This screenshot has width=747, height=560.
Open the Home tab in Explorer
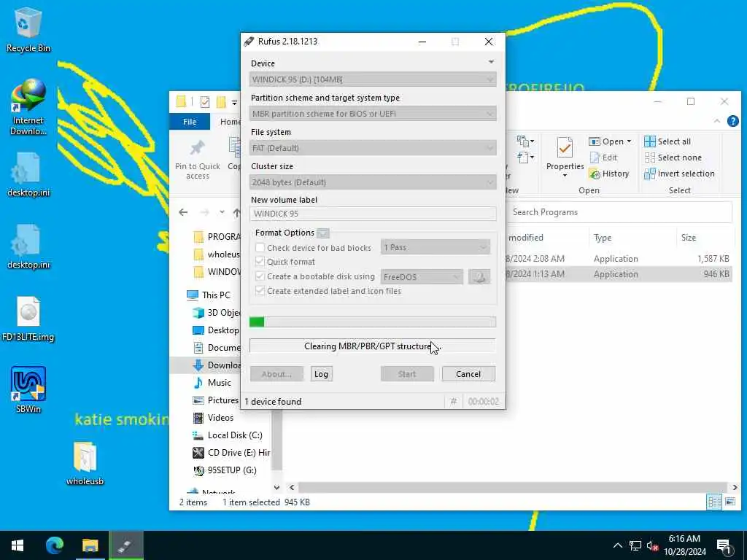point(230,122)
